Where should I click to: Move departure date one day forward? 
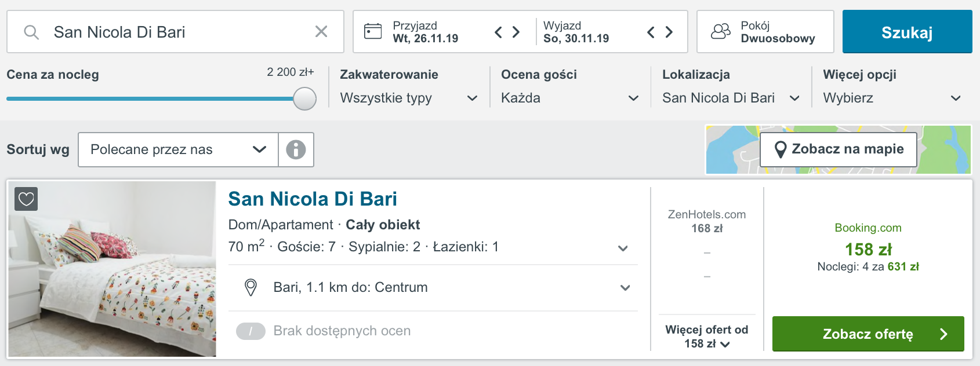pos(669,32)
